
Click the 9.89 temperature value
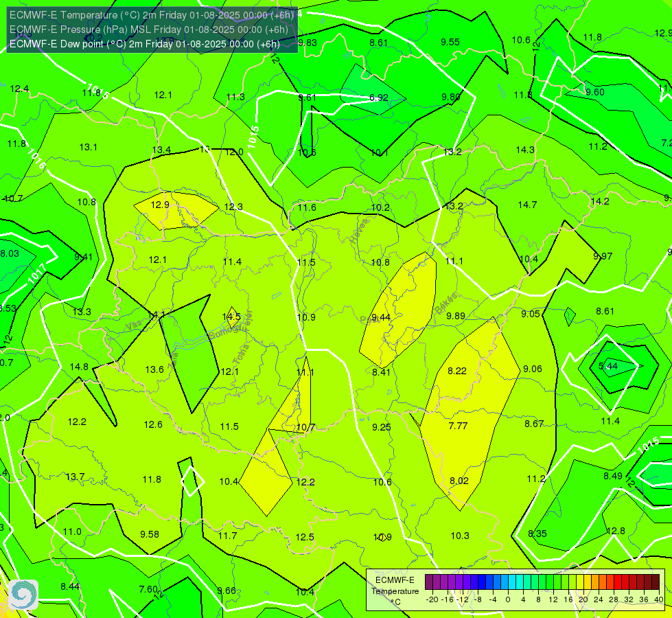pos(456,316)
